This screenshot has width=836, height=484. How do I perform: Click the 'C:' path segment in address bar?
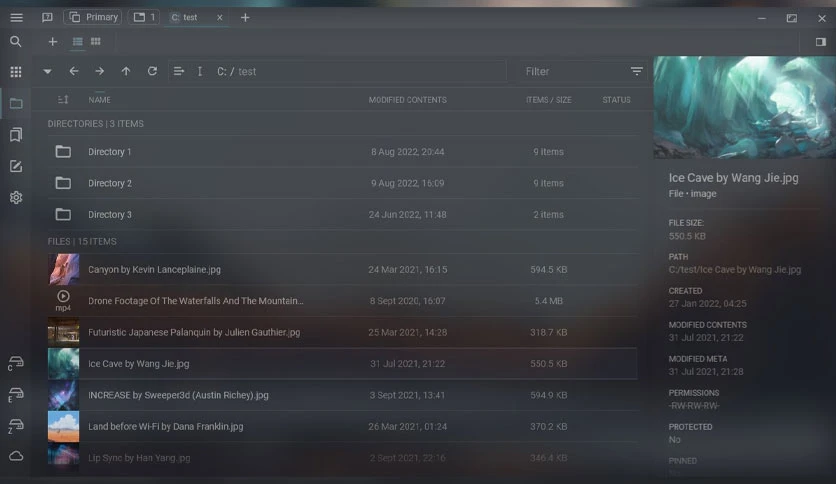222,71
